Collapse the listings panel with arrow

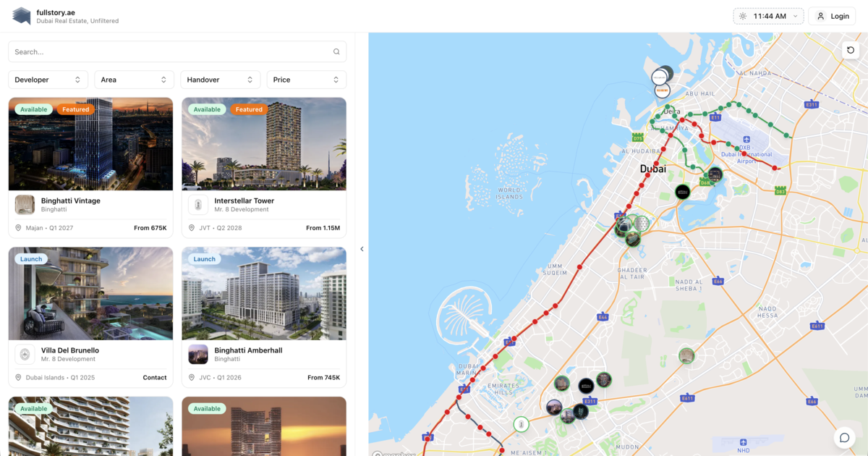[x=362, y=249]
